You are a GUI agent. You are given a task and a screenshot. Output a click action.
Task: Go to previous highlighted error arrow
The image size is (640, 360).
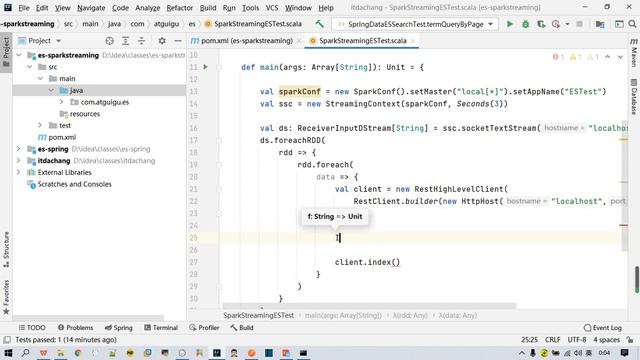[x=608, y=57]
